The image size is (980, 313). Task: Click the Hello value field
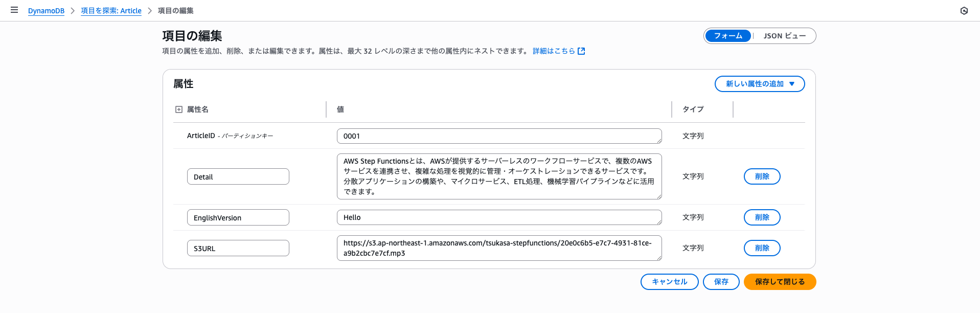[499, 217]
